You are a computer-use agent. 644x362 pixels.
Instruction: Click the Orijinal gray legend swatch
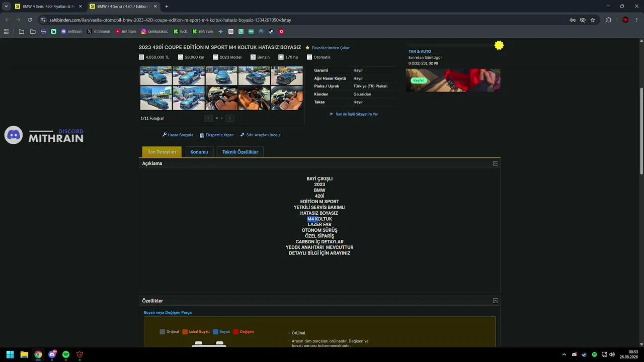tap(162, 332)
